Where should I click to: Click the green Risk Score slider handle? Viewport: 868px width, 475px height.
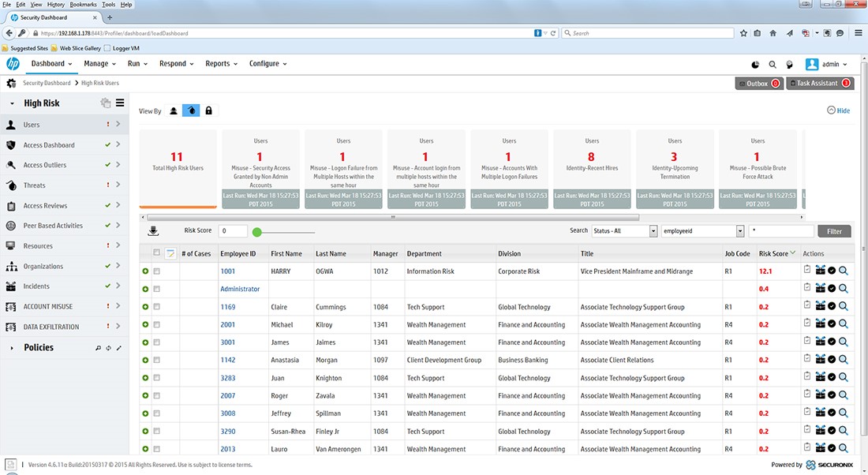click(x=256, y=232)
